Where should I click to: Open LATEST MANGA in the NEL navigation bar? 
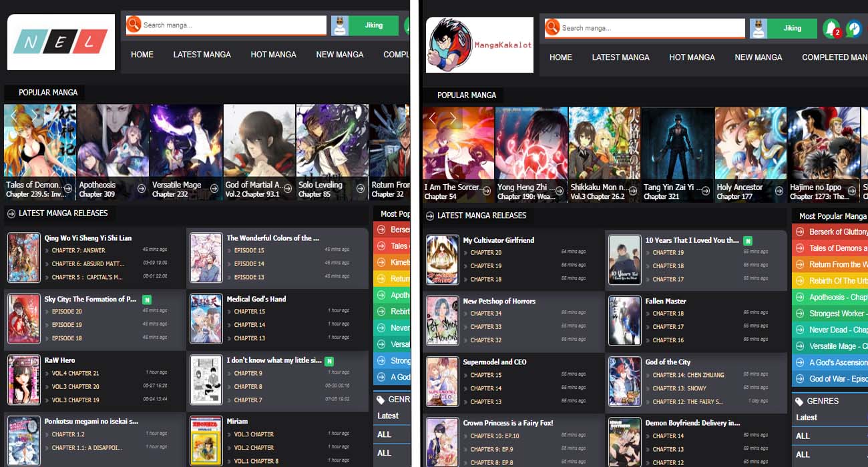pos(202,55)
